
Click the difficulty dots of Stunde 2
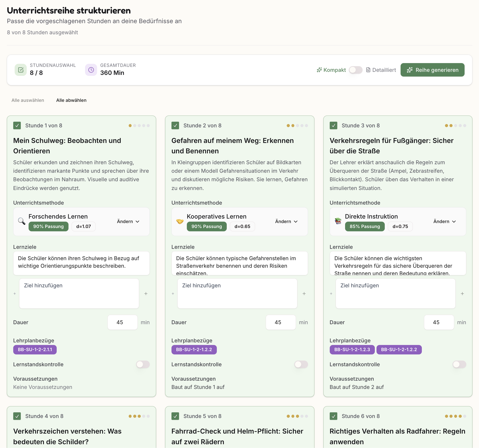click(x=297, y=125)
